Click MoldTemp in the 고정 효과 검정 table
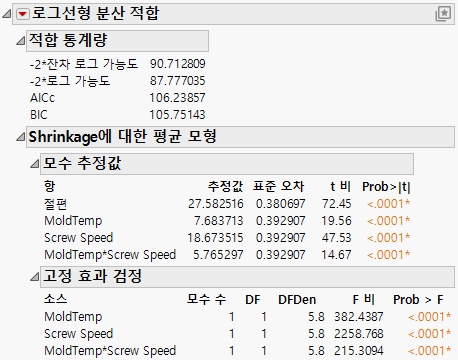Screen dimensions: 458x360 click(73, 317)
